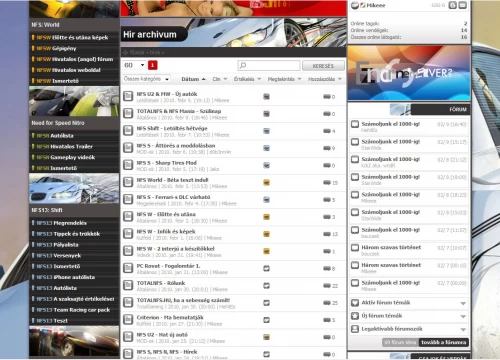Click the box icon beside the first Három szavas történet thread

pyautogui.click(x=355, y=248)
